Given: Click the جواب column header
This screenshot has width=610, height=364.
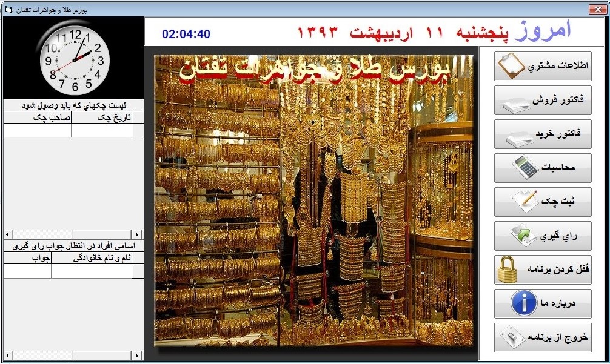Looking at the screenshot, I should [27, 259].
